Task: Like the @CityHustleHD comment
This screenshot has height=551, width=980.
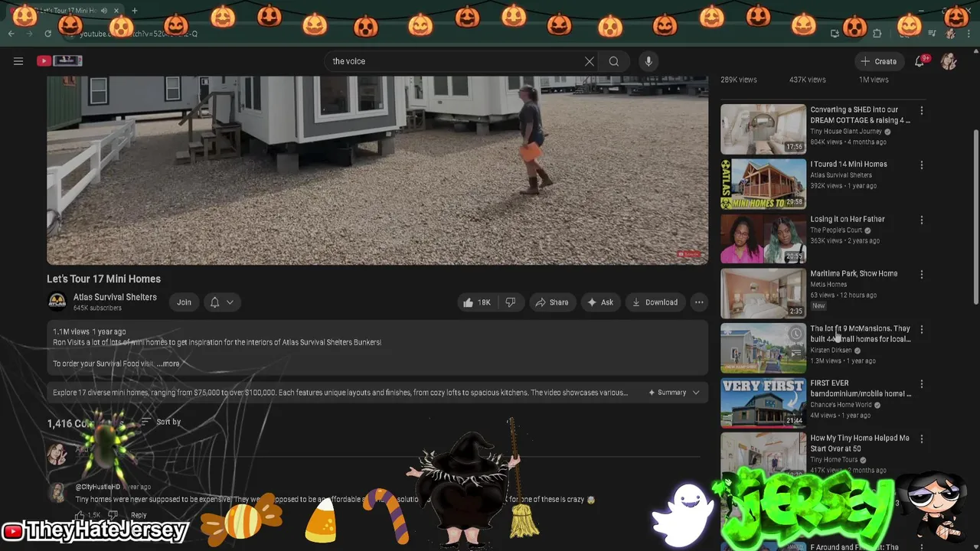Action: coord(81,515)
